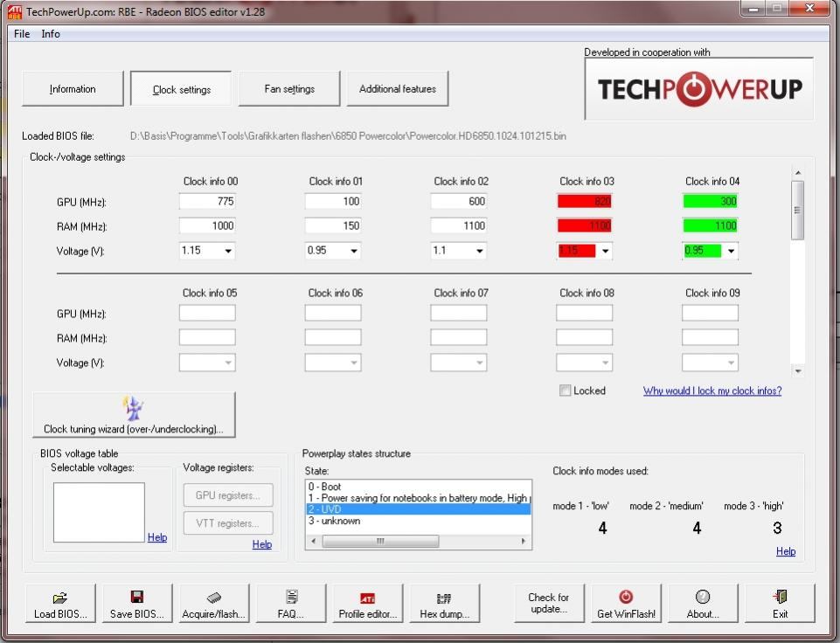The width and height of the screenshot is (840, 643).
Task: Click the GPU registers button
Action: [227, 495]
